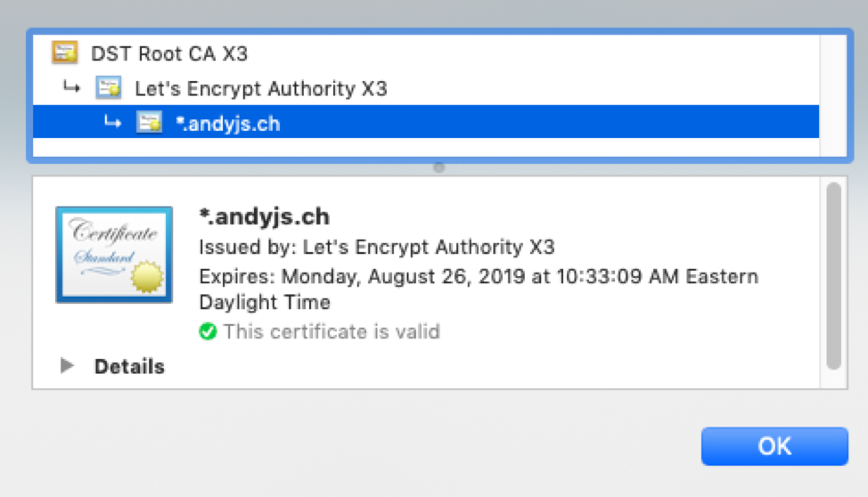
Task: Click "This certificate is valid" status text
Action: 332,332
